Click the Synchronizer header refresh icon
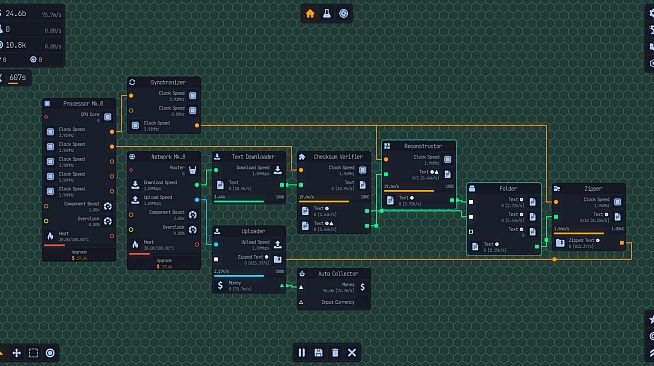This screenshot has width=654, height=366. (x=132, y=82)
